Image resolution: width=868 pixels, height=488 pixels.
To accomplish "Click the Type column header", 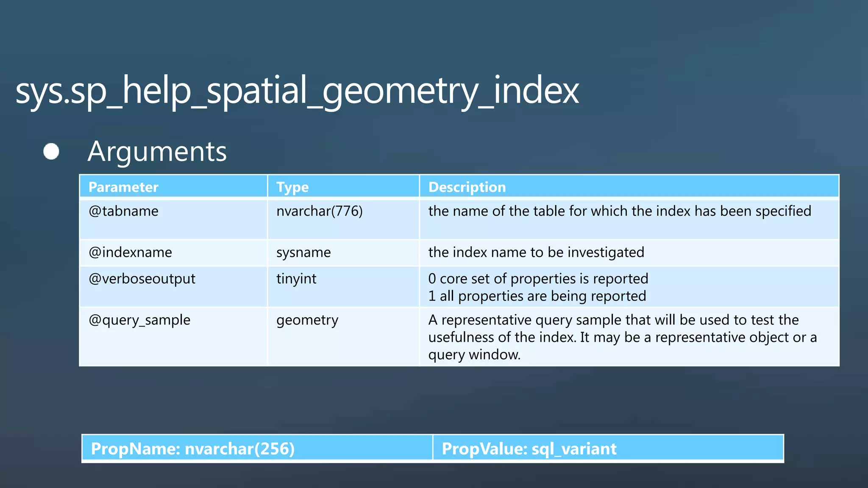I will pyautogui.click(x=292, y=187).
